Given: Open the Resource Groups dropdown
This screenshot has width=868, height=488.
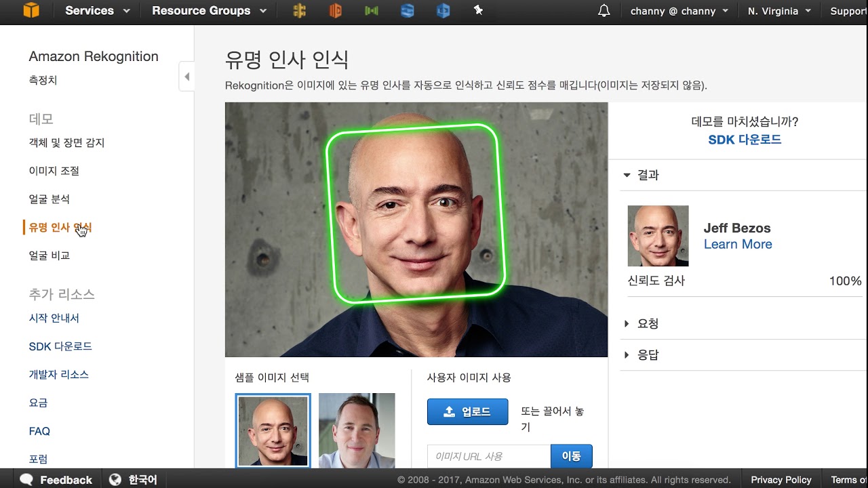Looking at the screenshot, I should coord(209,11).
